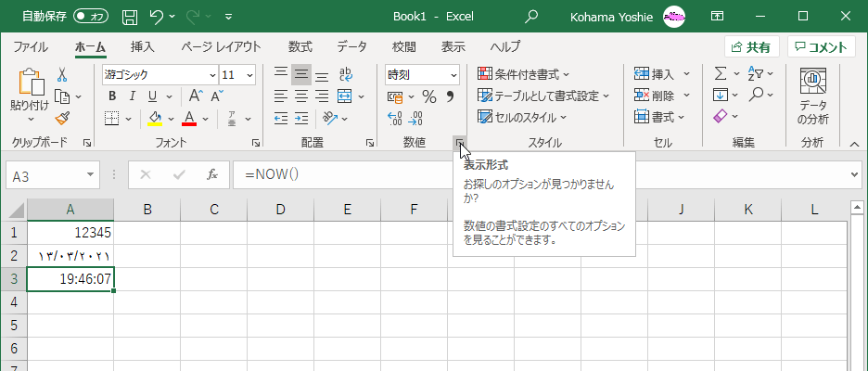Click the コメント (Comments) button
The image size is (868, 371).
point(821,47)
